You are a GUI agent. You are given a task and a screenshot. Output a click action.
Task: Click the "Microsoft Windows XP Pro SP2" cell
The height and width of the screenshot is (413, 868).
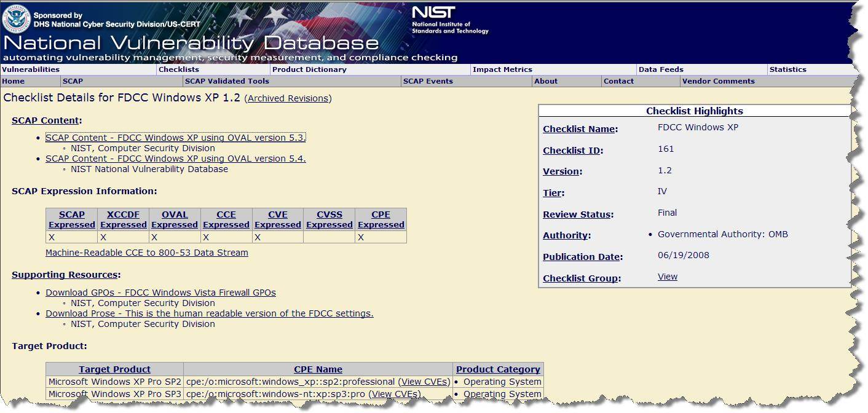coord(115,382)
